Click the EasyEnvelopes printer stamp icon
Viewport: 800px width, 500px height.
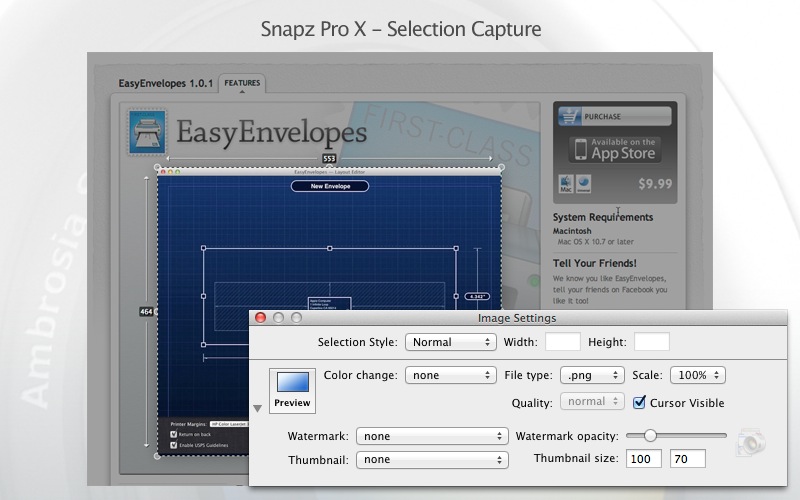[x=147, y=132]
